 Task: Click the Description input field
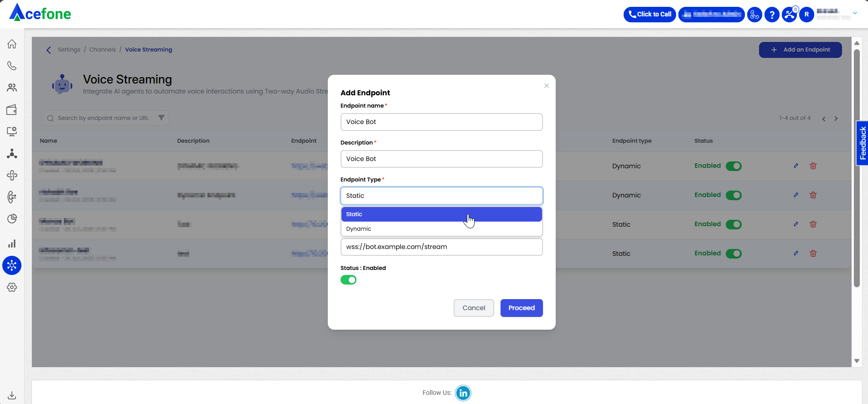click(x=441, y=159)
